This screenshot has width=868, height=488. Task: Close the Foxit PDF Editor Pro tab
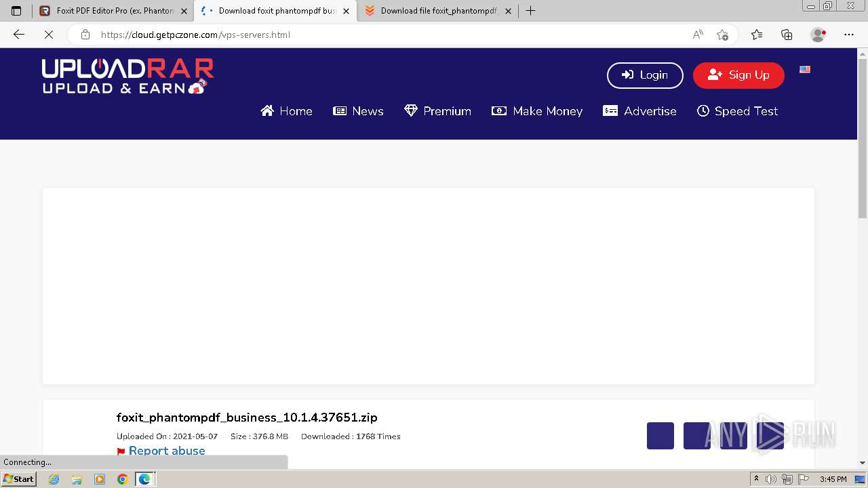(x=184, y=12)
